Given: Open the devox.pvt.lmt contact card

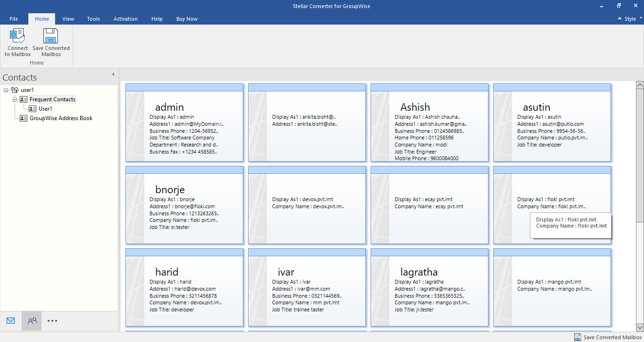Looking at the screenshot, I should tap(307, 205).
